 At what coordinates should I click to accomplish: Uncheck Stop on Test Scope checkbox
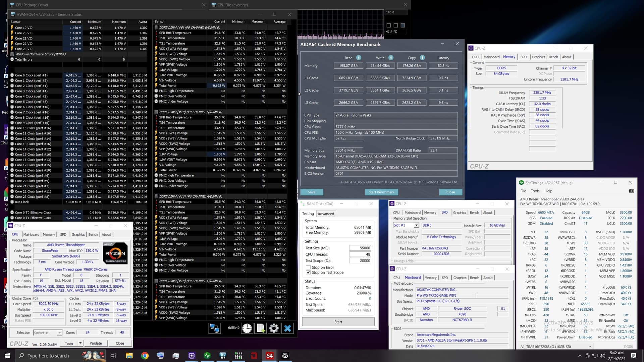(308, 273)
